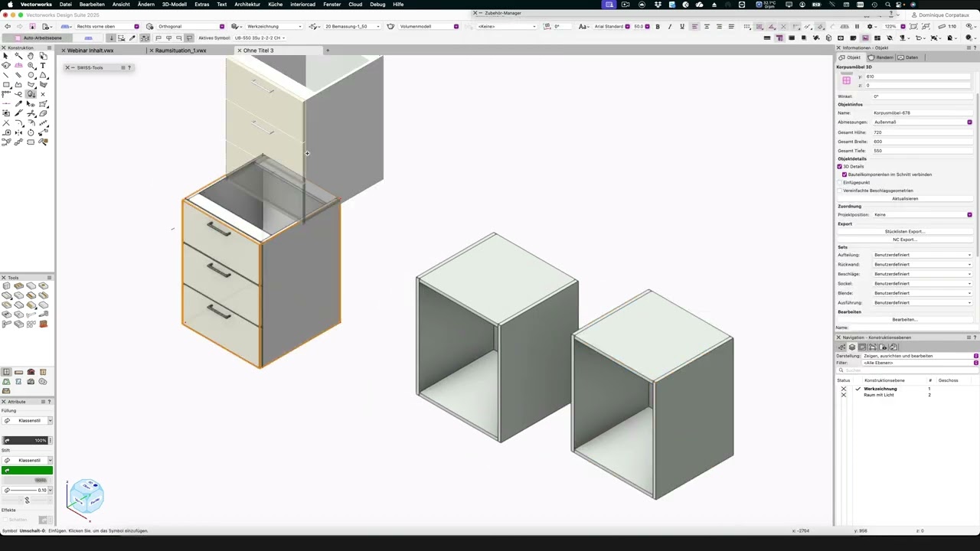
Task: Open the Architektur menu
Action: (247, 5)
